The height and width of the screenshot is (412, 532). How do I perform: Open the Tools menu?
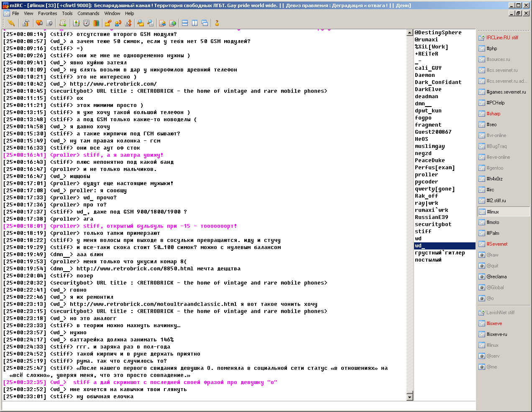pos(67,13)
